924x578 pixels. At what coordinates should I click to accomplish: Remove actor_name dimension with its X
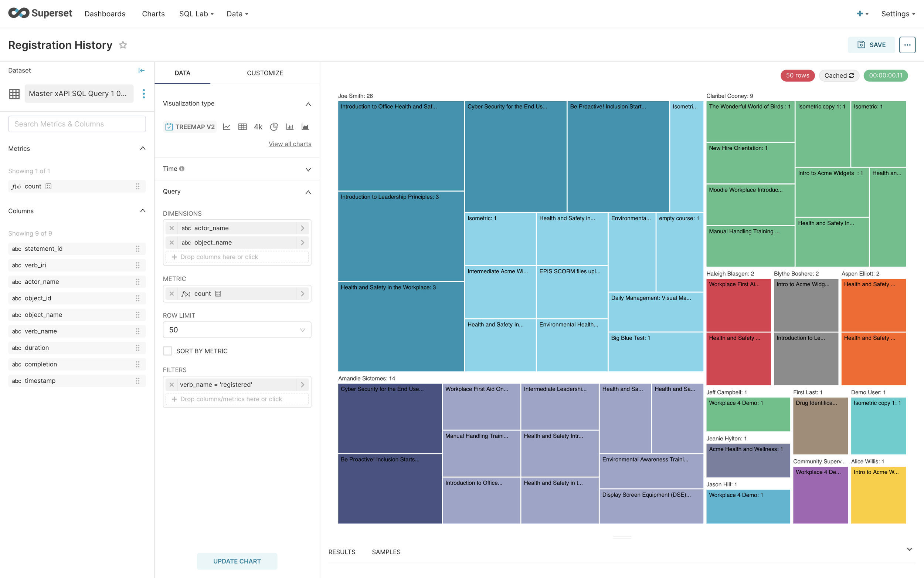point(171,228)
